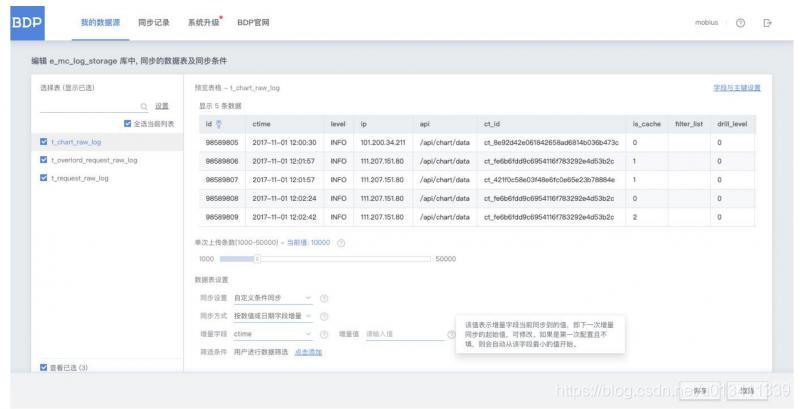Click the 数据表设置 section label

click(211, 280)
